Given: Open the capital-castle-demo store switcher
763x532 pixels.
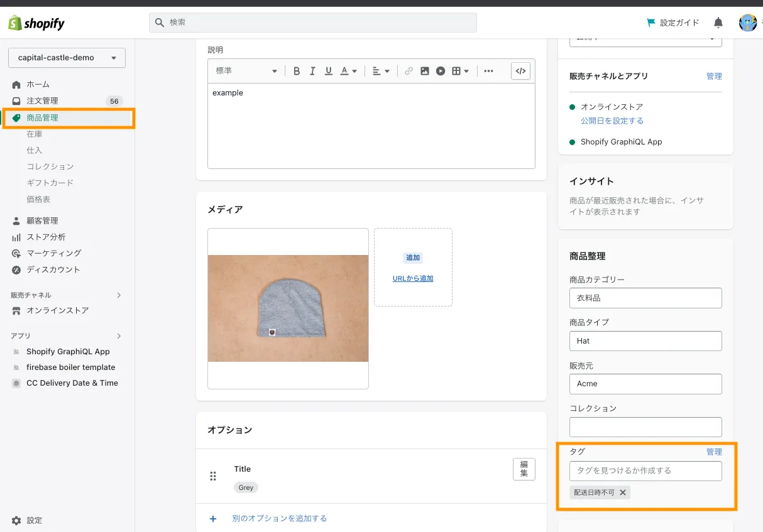Looking at the screenshot, I should [x=66, y=57].
